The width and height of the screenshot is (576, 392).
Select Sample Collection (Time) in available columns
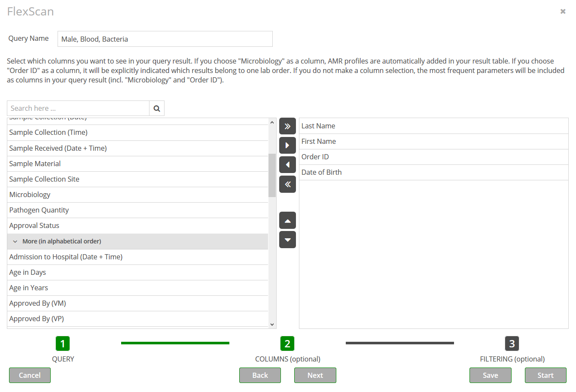coord(137,133)
